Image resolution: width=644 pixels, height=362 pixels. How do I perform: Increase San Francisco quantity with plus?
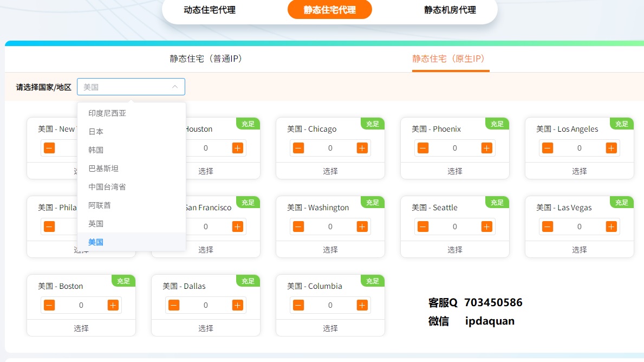(237, 227)
